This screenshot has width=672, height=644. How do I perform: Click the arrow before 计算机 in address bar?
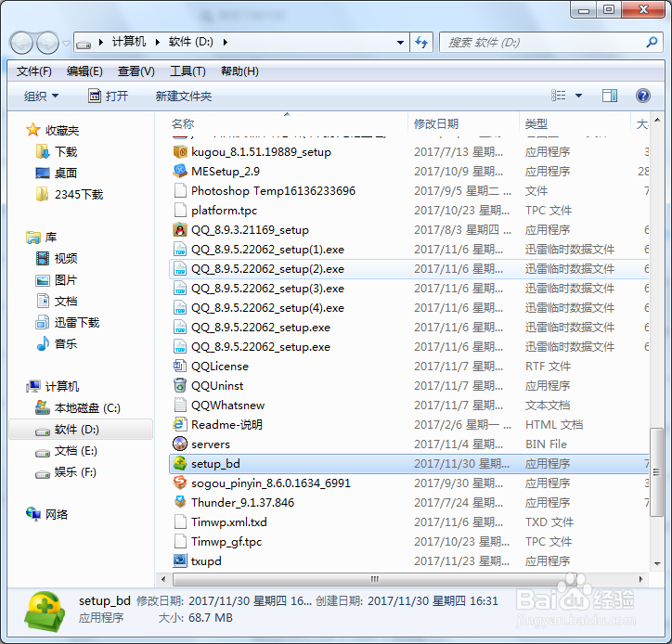[101, 42]
